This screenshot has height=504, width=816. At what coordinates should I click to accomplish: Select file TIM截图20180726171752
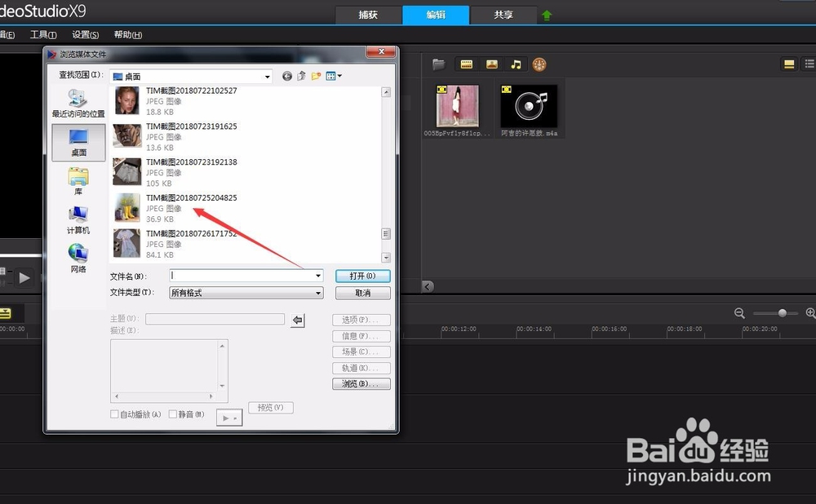(192, 233)
